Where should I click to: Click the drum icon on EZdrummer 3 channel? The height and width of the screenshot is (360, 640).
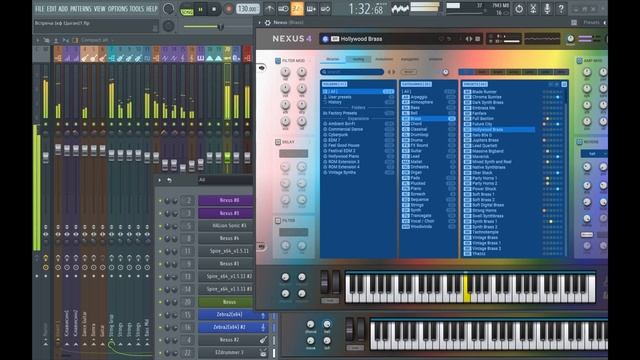click(x=263, y=353)
